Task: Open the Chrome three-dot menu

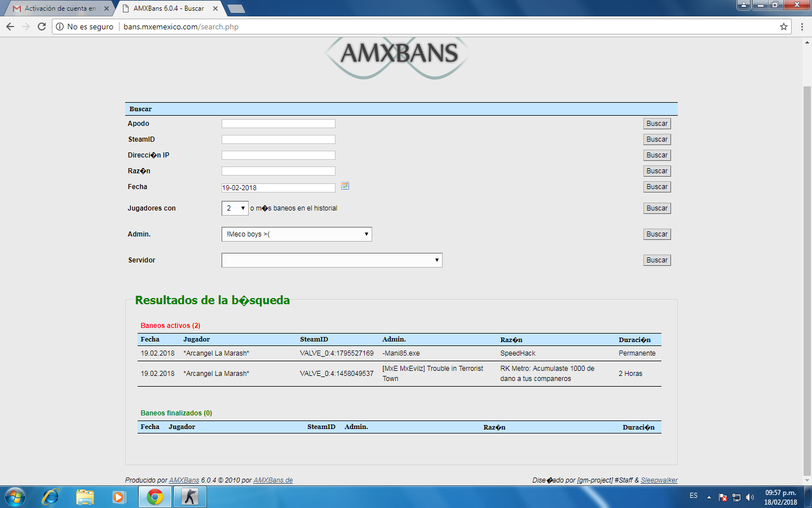Action: click(x=802, y=27)
